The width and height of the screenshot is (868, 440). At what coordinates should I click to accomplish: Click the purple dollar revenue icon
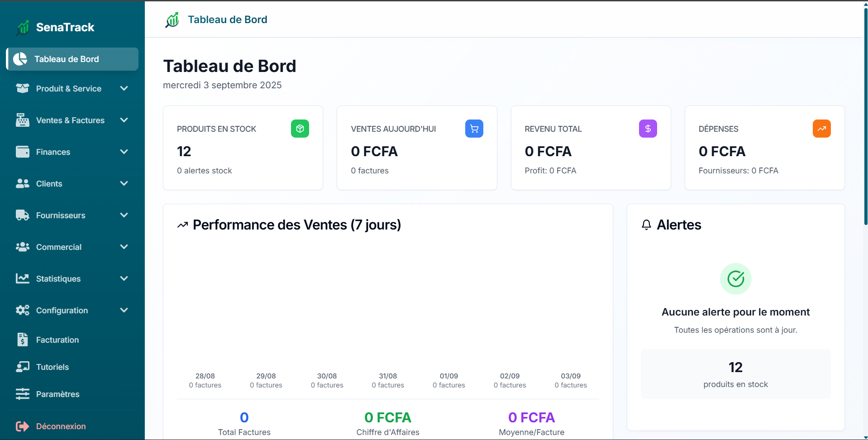pos(648,129)
